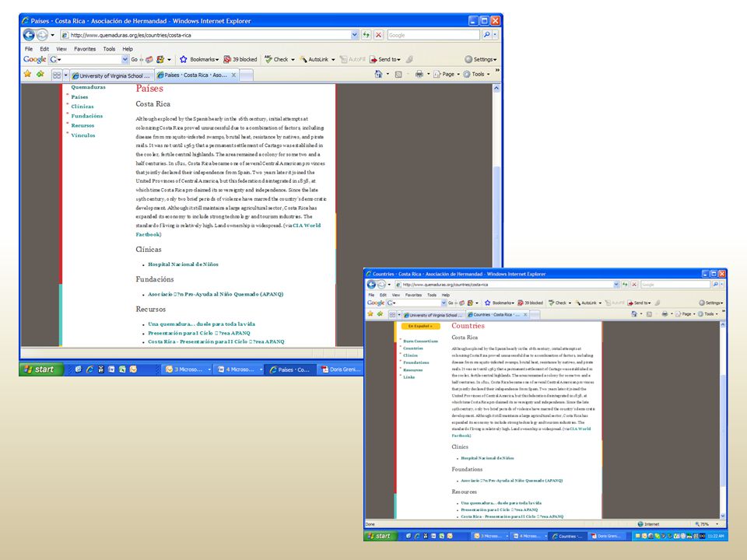The width and height of the screenshot is (747, 560).
Task: Click Home icon in Países window
Action: (378, 75)
